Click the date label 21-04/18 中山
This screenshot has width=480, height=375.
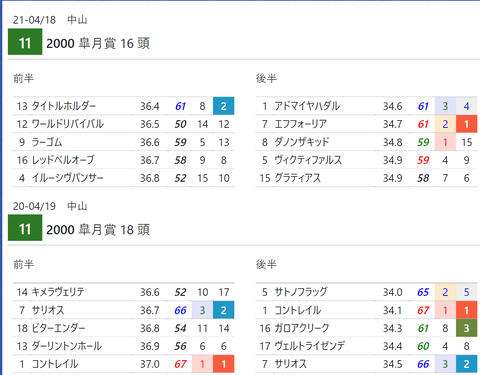50,20
